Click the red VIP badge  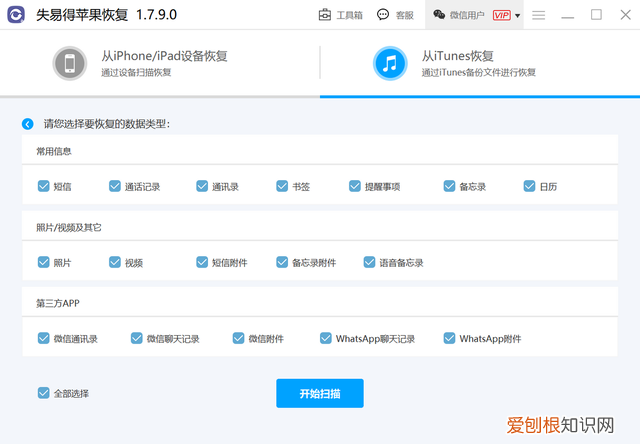tap(501, 15)
